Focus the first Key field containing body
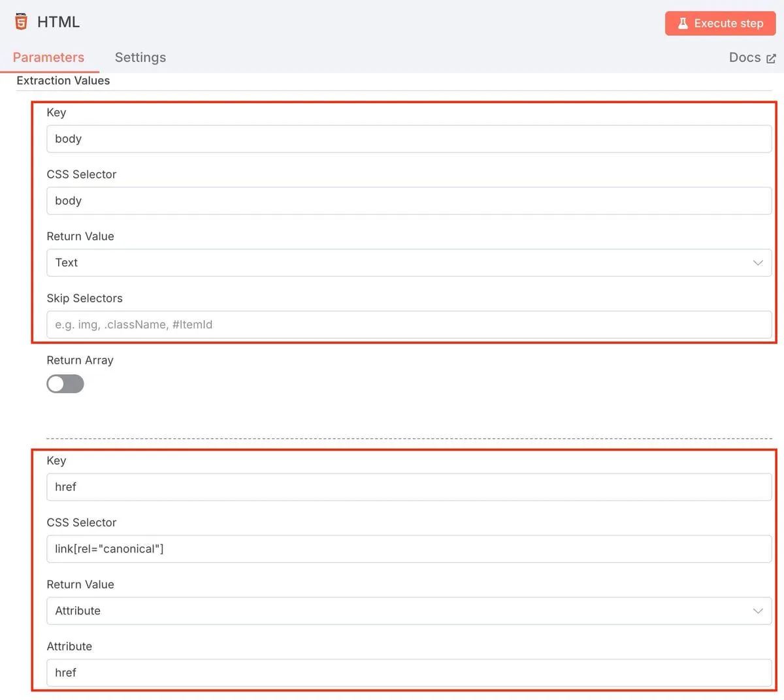Viewport: 784px width, 700px height. click(x=408, y=139)
